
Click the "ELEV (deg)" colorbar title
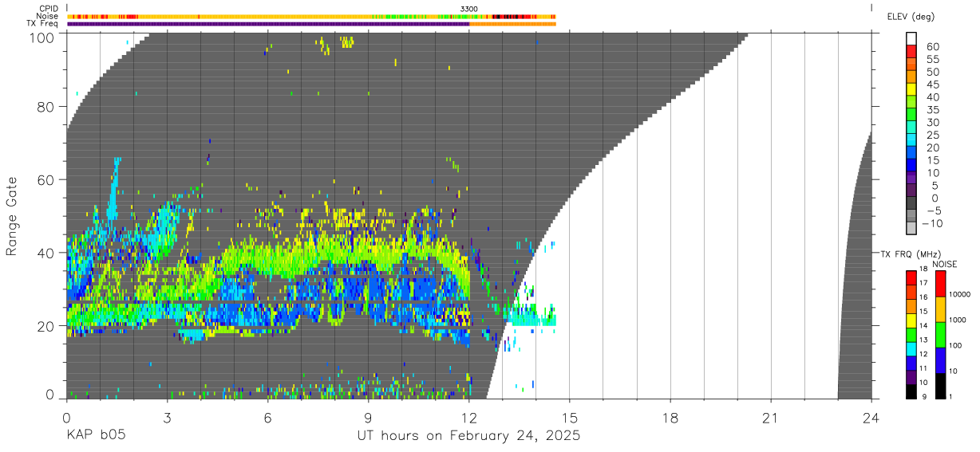pyautogui.click(x=911, y=16)
